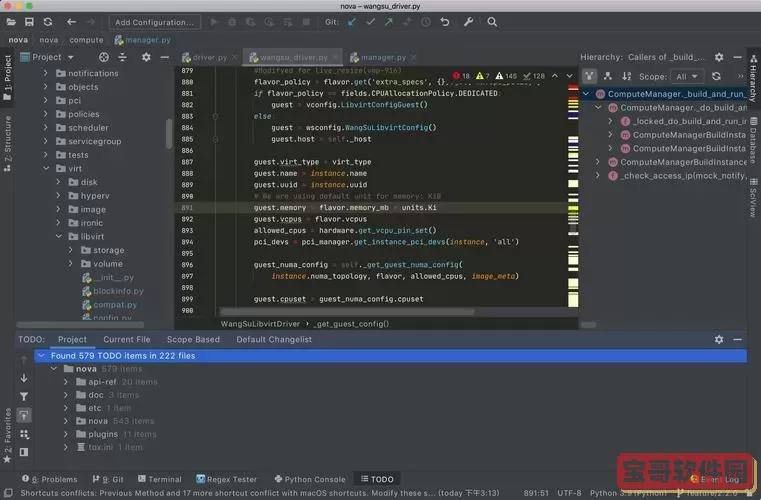The image size is (761, 500).
Task: Expand the storage folder
Action: pyautogui.click(x=71, y=250)
